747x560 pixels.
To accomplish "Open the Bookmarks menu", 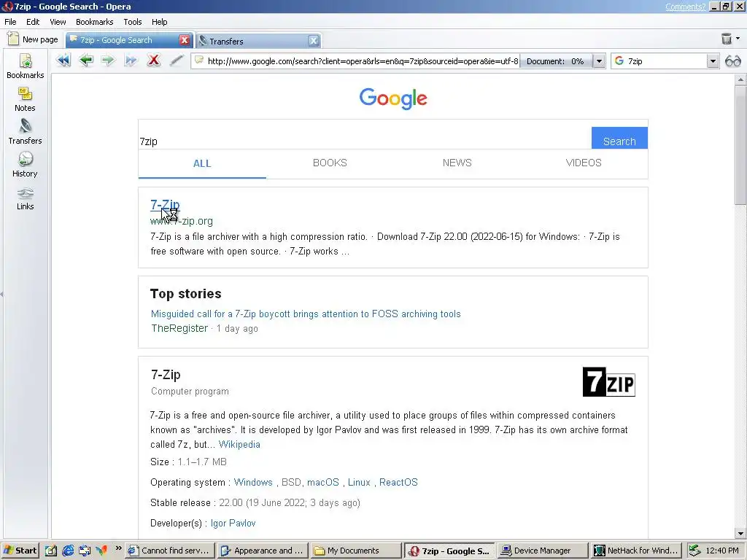I will [94, 22].
